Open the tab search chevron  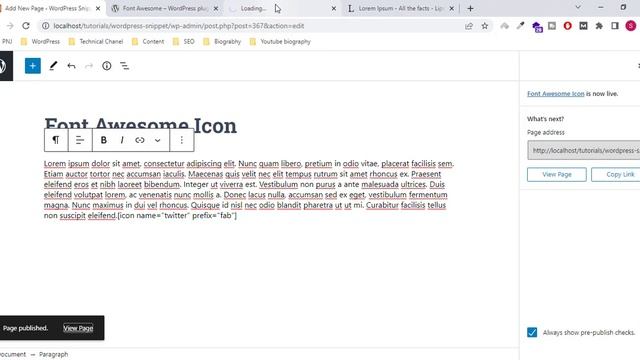(578, 7)
